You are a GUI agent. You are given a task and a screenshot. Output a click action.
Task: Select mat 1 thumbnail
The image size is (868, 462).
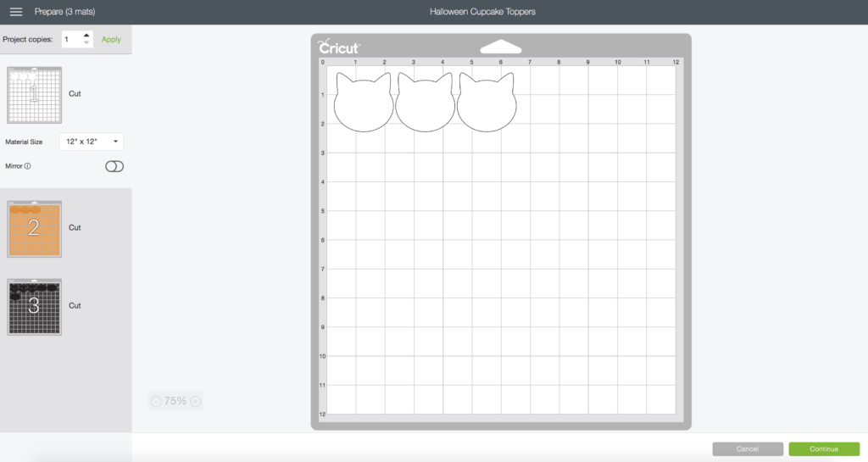[x=34, y=95]
